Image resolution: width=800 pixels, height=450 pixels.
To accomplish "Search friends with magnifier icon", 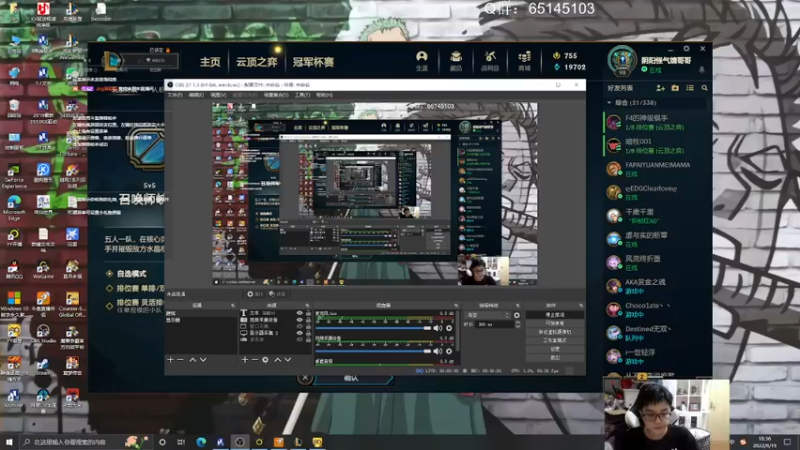I will tap(705, 88).
